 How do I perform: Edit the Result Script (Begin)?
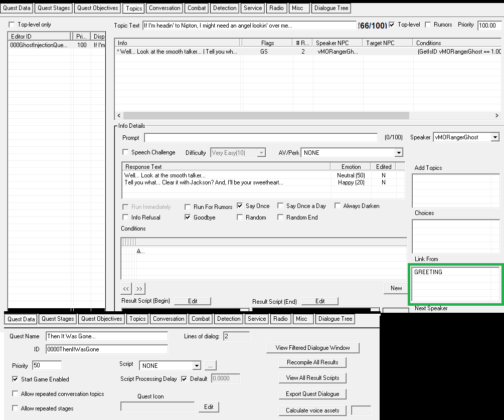tap(193, 301)
